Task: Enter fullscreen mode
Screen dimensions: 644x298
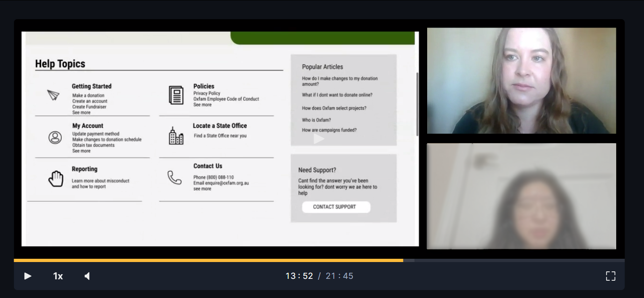Action: [x=610, y=276]
